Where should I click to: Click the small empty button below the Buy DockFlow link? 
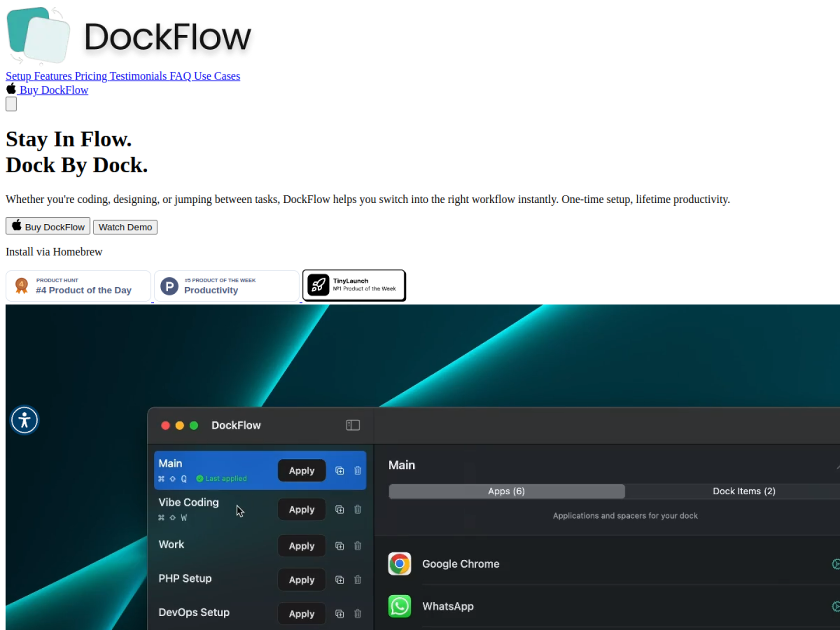coord(11,104)
